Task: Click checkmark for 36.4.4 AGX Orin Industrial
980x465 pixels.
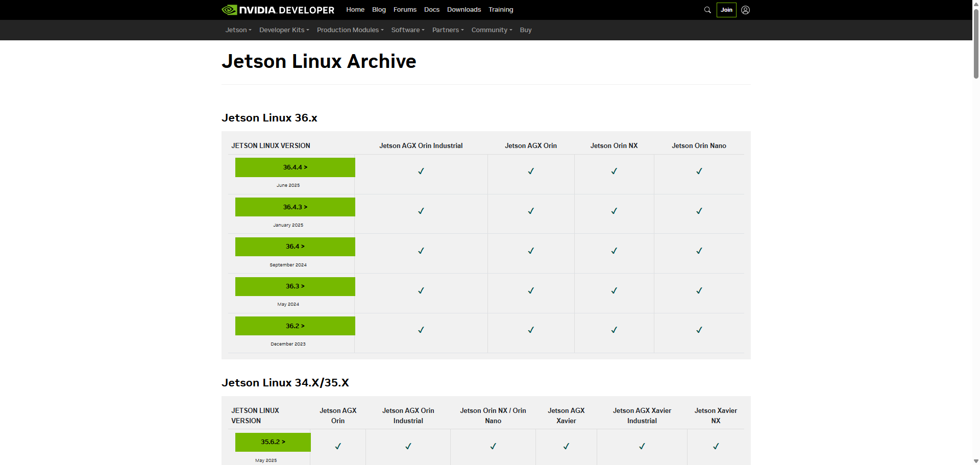Action: click(421, 171)
